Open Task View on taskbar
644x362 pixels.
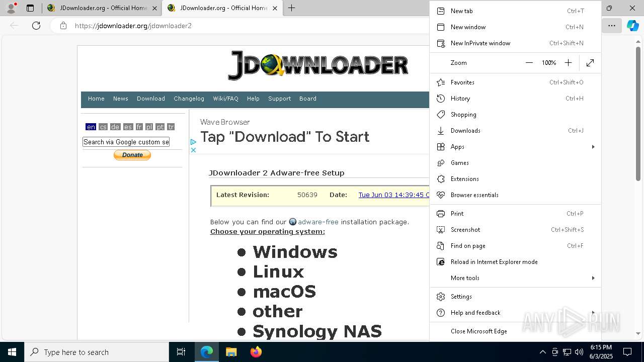click(181, 352)
